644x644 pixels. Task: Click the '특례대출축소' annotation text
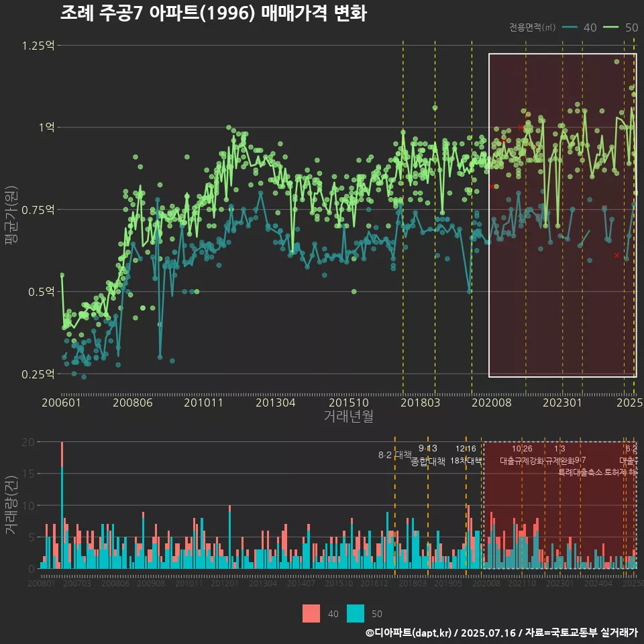pos(580,472)
